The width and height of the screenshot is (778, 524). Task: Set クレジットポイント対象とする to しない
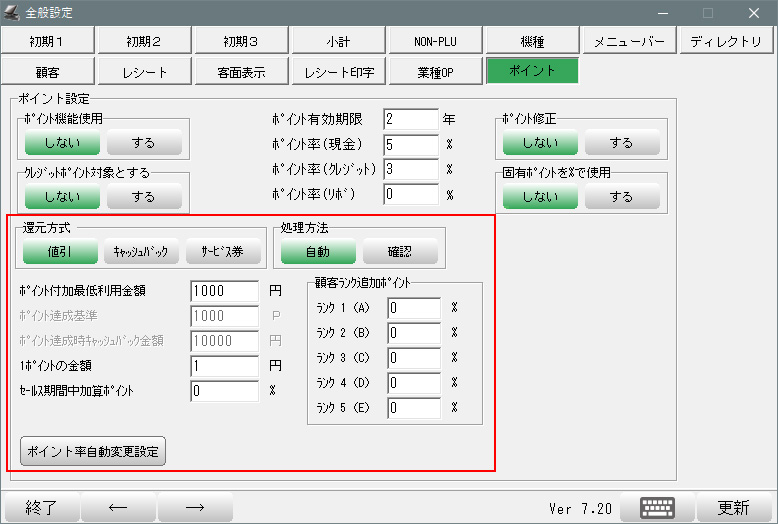62,197
